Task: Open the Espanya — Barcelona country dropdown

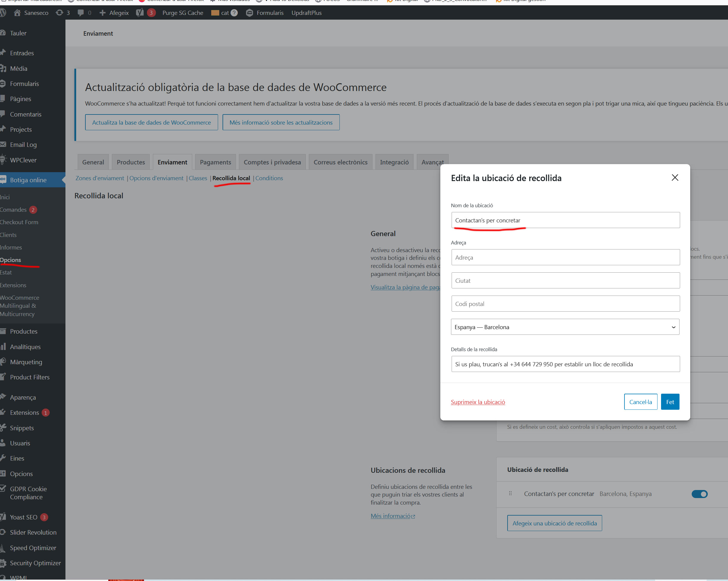Action: pos(565,327)
